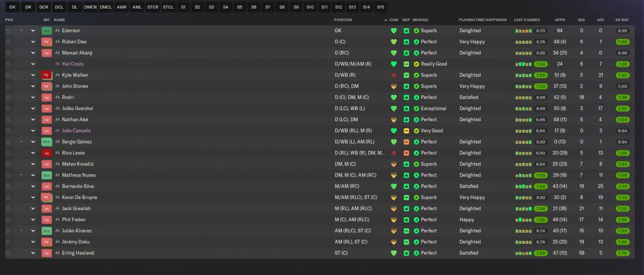Click Bernardo Silva's last 5 games form bars
Viewport: 644px width, 275px height.
523,186
